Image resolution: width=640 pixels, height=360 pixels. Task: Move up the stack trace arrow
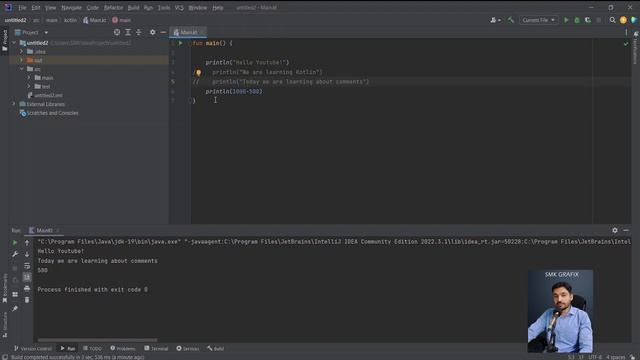point(27,242)
